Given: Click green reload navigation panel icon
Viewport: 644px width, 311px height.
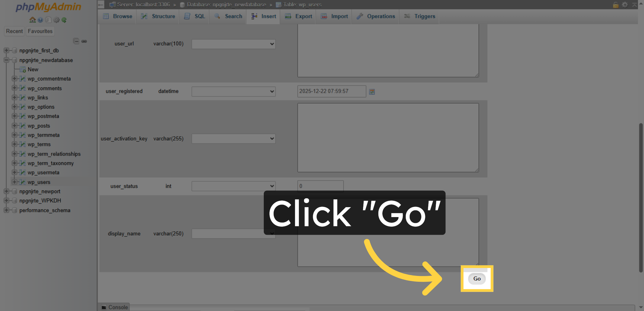Looking at the screenshot, I should pos(64,20).
